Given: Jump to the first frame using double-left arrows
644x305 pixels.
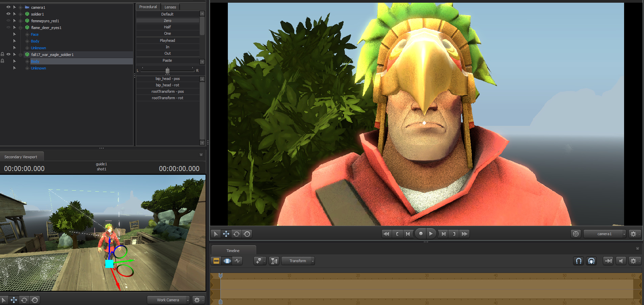Looking at the screenshot, I should pos(386,234).
